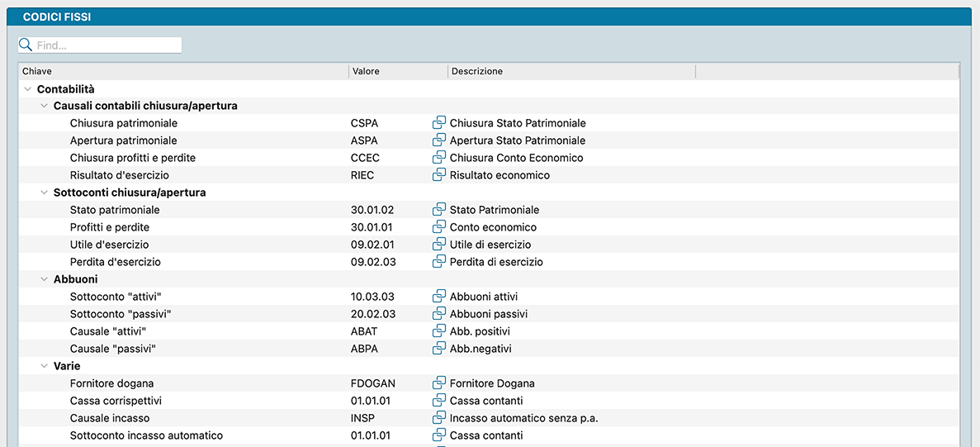
Task: Click link icon beside Chiusura Stato Patrimoniale
Action: [439, 123]
